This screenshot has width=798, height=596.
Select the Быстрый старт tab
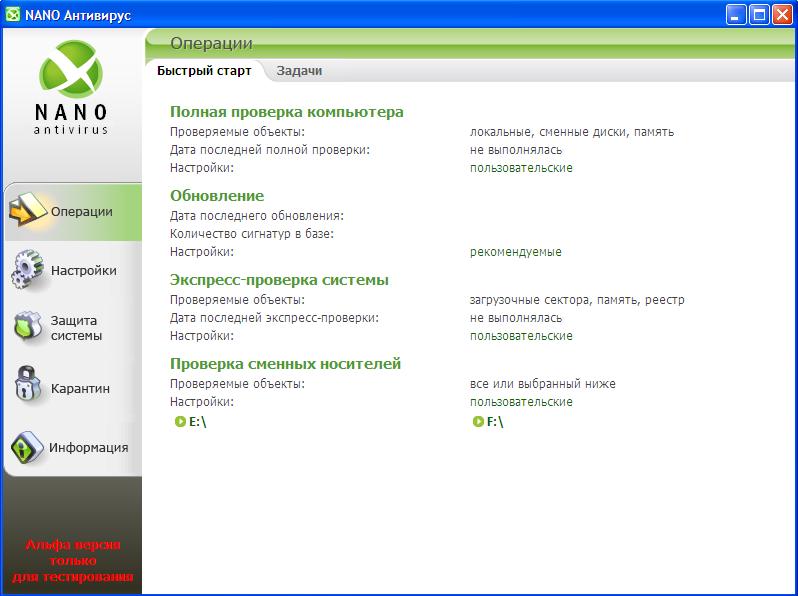[x=204, y=71]
